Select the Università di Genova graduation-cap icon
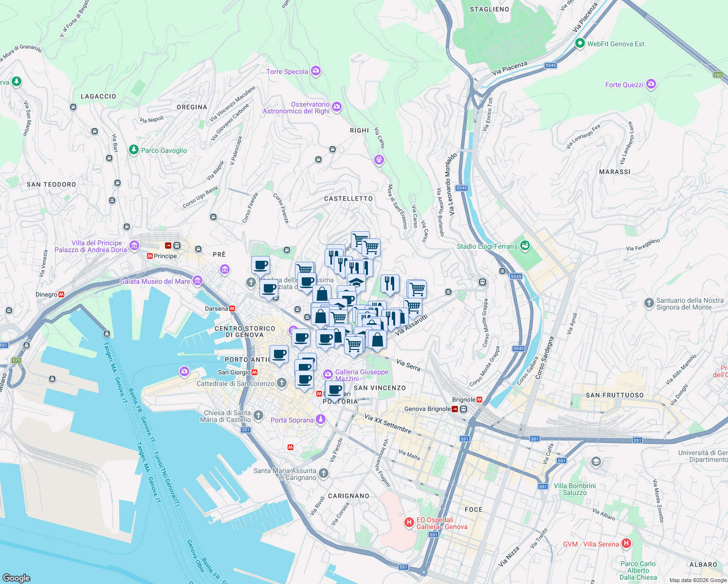The height and width of the screenshot is (584, 728). [x=596, y=461]
